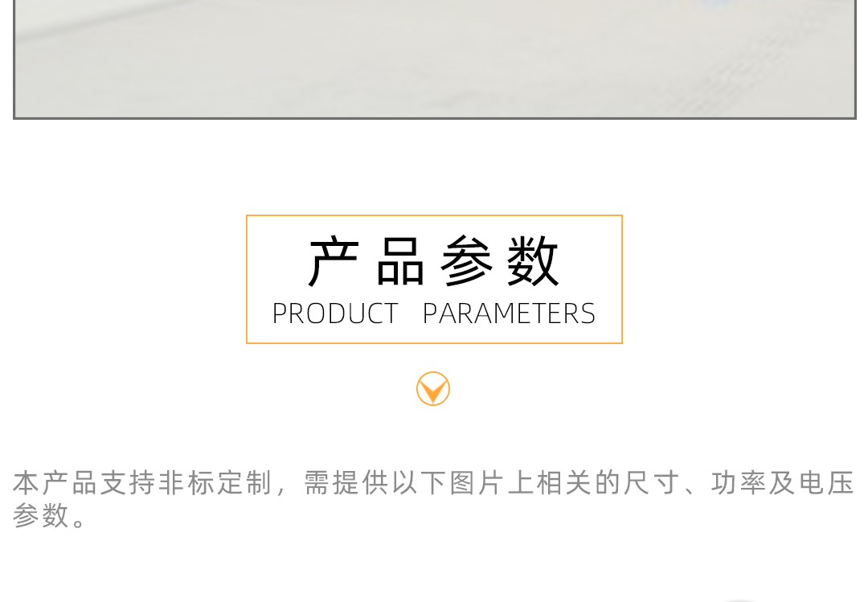Select the 产品参数 heading
The image size is (868, 602).
433,261
